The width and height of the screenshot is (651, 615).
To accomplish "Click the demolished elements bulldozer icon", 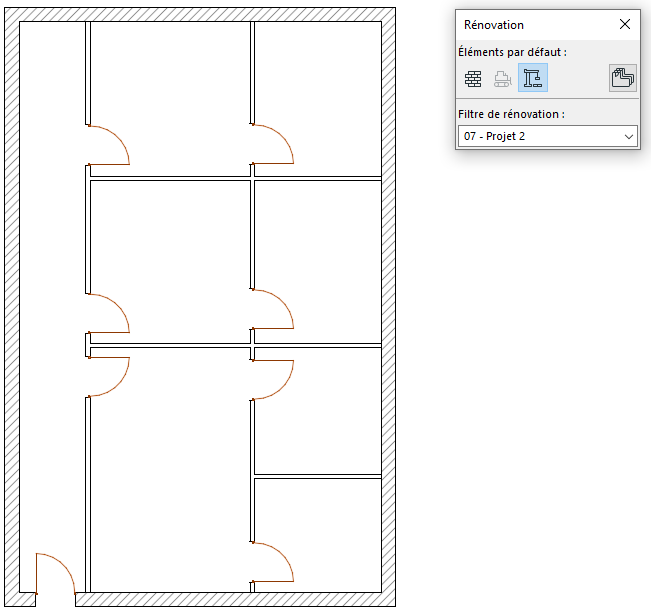I will [x=503, y=78].
